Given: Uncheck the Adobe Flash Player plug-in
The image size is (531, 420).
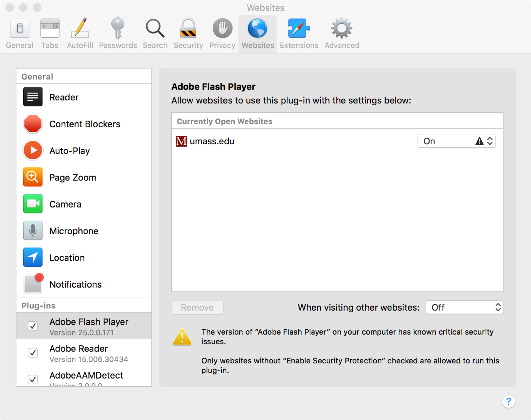Looking at the screenshot, I should [33, 326].
